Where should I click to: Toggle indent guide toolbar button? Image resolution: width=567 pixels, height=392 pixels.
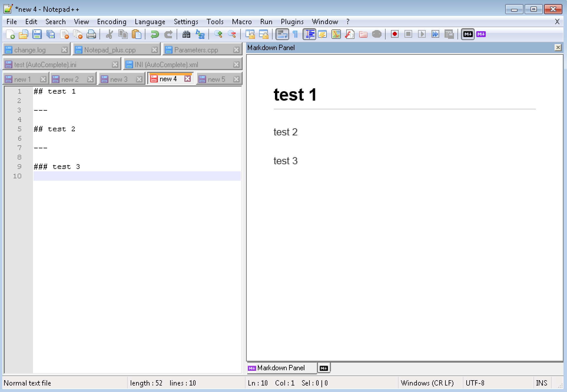pos(309,34)
